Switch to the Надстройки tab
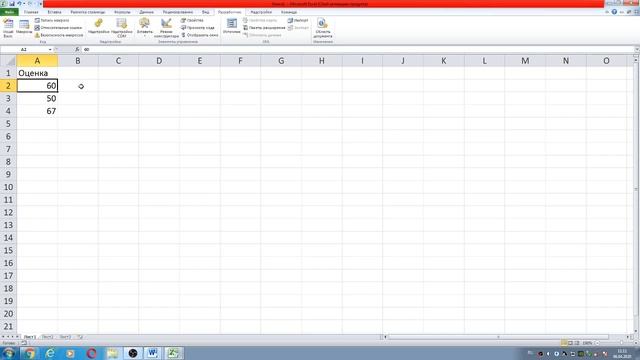 [261, 12]
